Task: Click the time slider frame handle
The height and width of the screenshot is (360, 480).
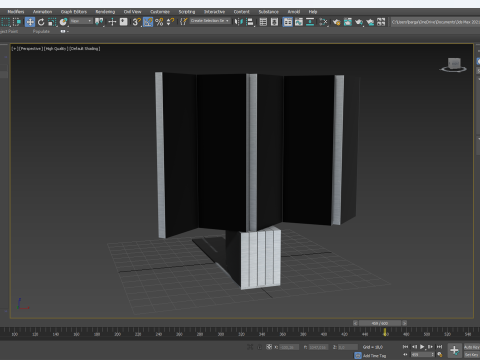Action: coord(380,323)
